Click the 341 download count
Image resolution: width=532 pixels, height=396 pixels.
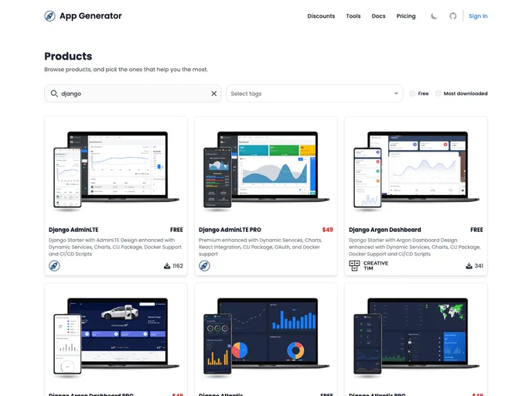pyautogui.click(x=479, y=266)
